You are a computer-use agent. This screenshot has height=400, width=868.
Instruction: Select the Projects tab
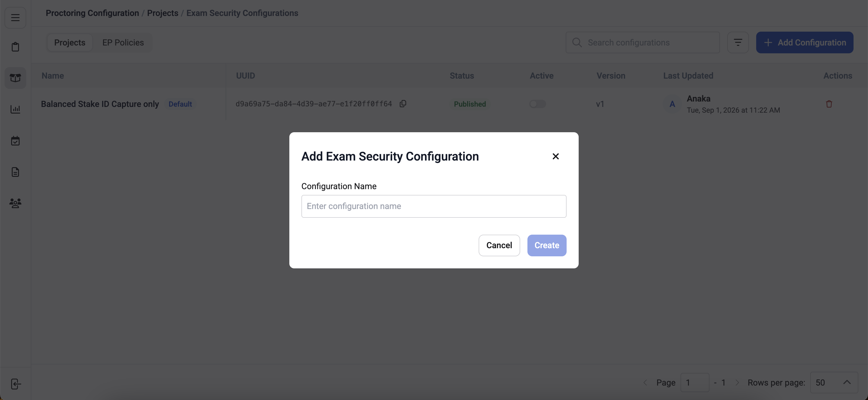(x=70, y=42)
